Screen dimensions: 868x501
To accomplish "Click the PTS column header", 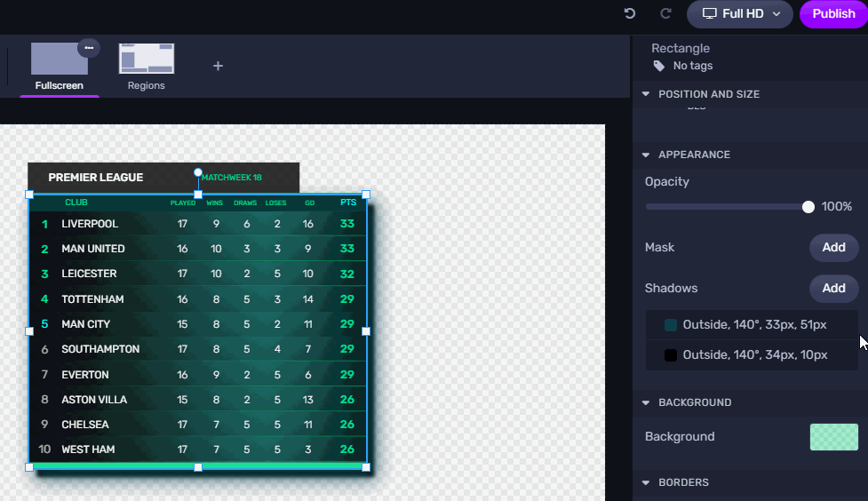I will [348, 203].
